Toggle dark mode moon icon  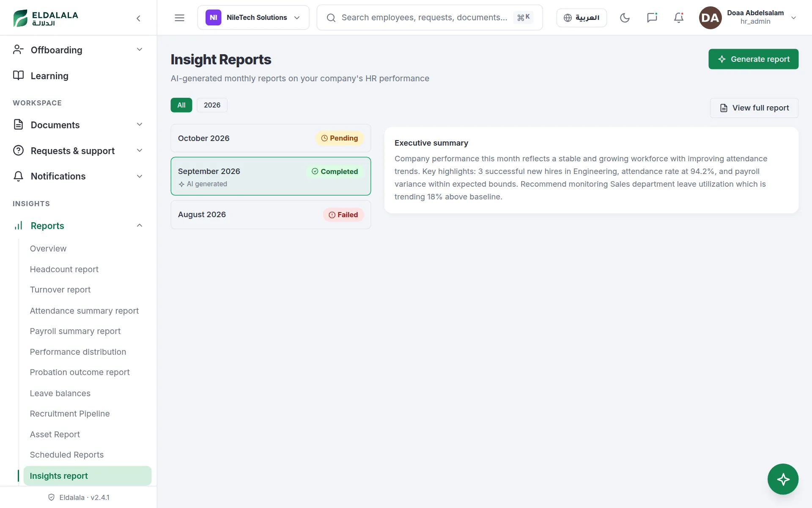pos(625,18)
